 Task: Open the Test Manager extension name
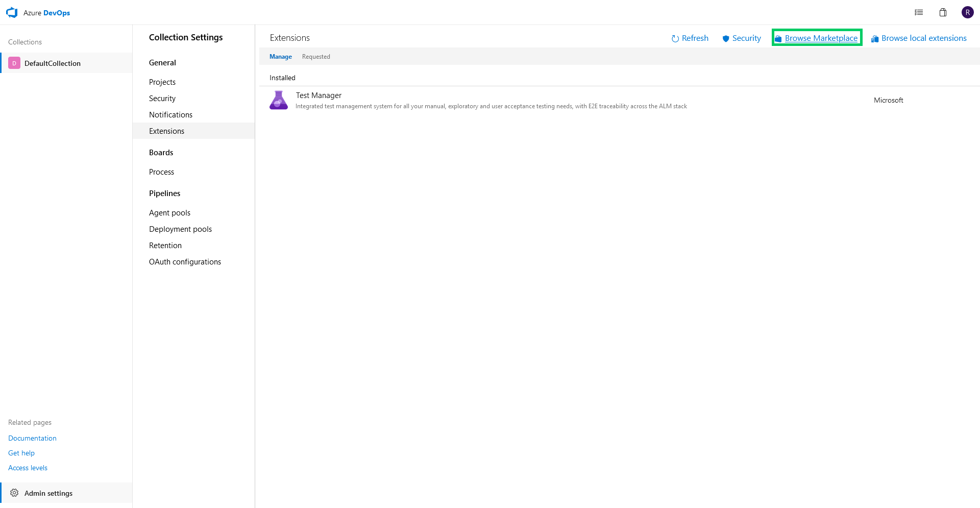pyautogui.click(x=318, y=95)
